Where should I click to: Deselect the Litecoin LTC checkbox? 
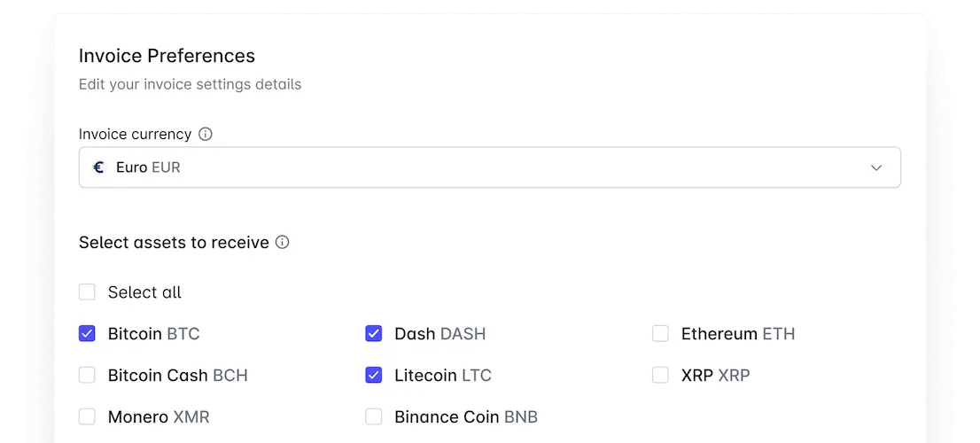point(374,376)
